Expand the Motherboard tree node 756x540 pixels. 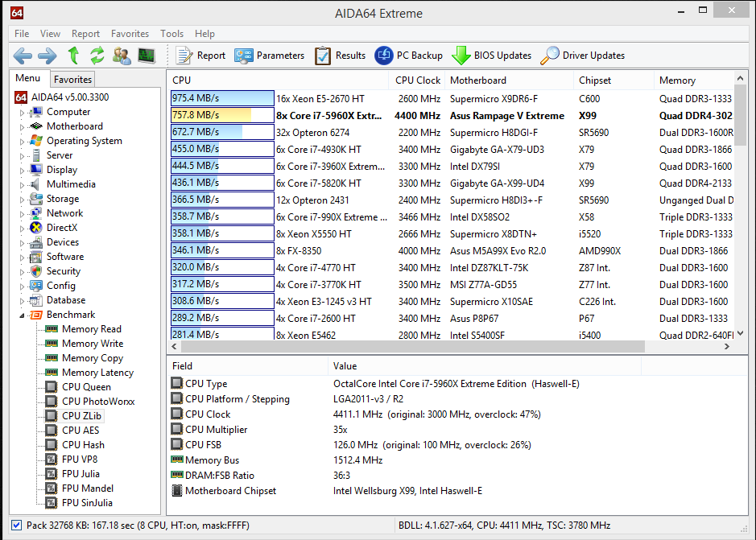22,127
